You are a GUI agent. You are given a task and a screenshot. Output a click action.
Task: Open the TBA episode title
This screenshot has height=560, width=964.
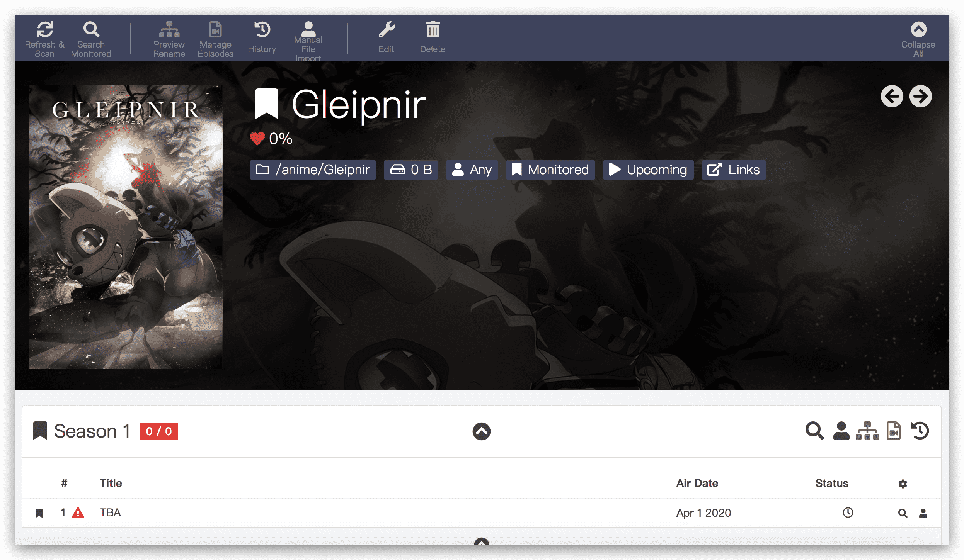110,513
